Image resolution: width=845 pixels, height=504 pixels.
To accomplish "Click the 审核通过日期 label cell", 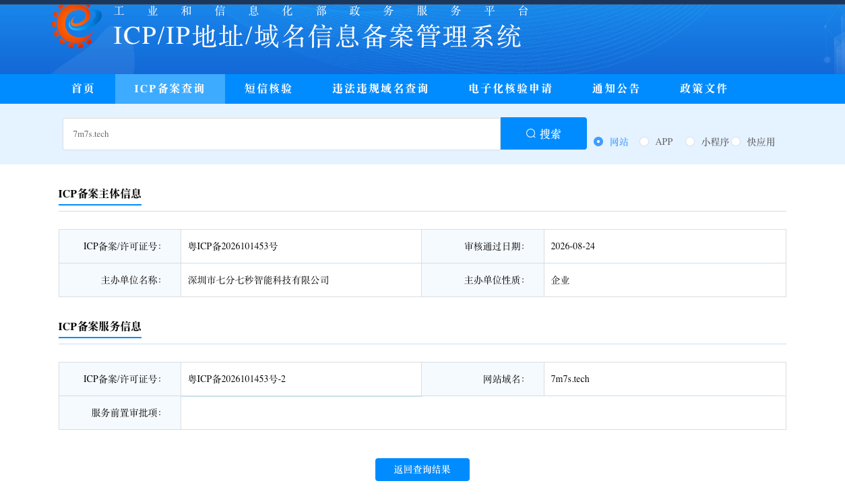I will pos(482,247).
